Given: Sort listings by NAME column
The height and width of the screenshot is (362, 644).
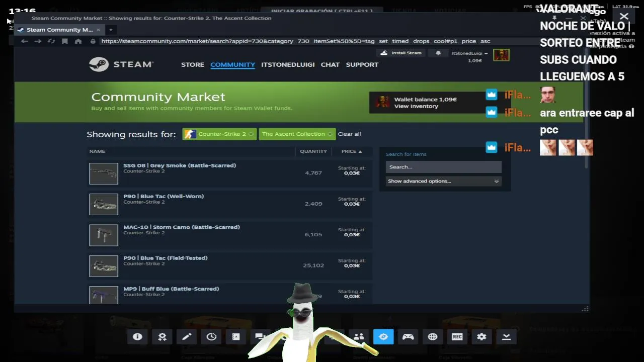Looking at the screenshot, I should point(97,151).
